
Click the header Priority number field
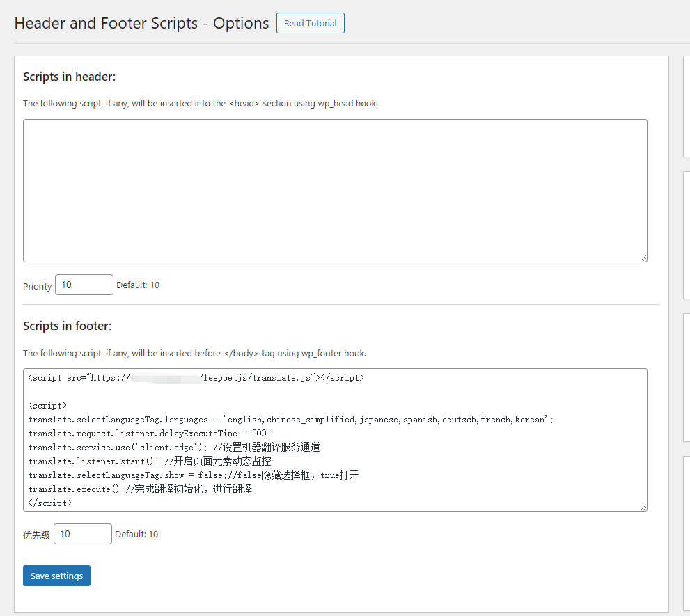tap(84, 285)
